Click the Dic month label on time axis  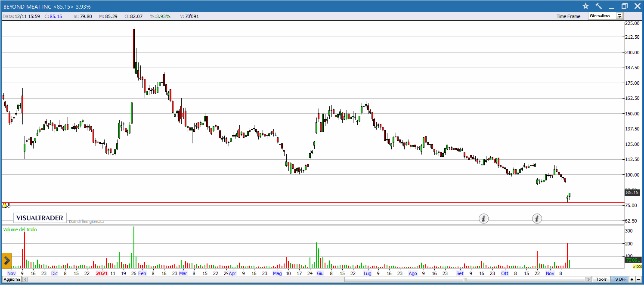54,273
